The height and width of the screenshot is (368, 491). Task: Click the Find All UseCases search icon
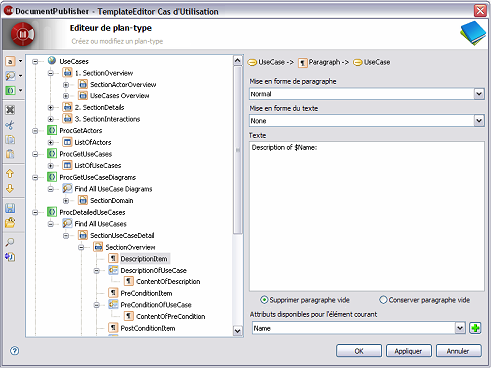tap(67, 223)
